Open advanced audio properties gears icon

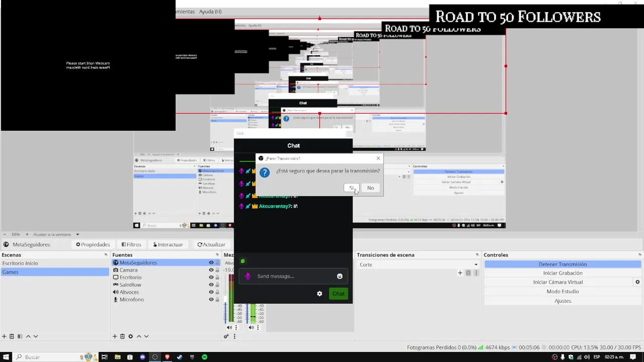pos(226,336)
